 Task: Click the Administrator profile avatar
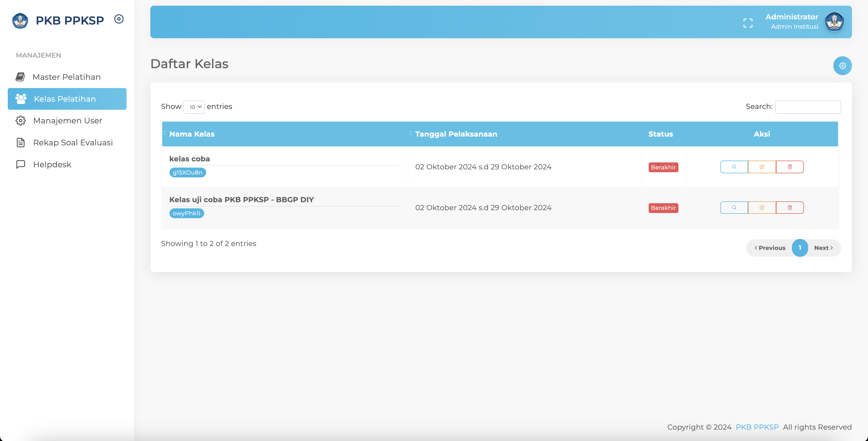pos(834,22)
